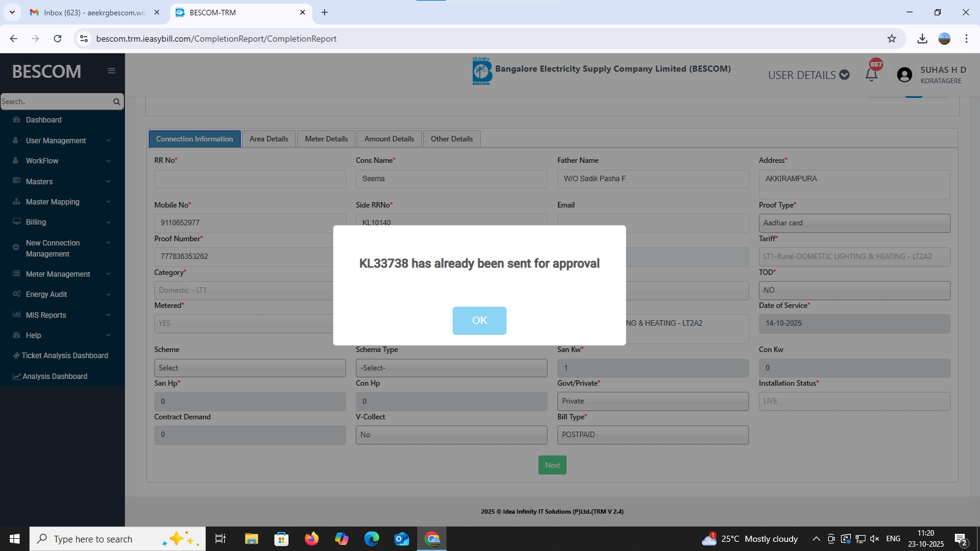This screenshot has height=551, width=980.
Task: Reload the page in Chrome
Action: pos(58,39)
